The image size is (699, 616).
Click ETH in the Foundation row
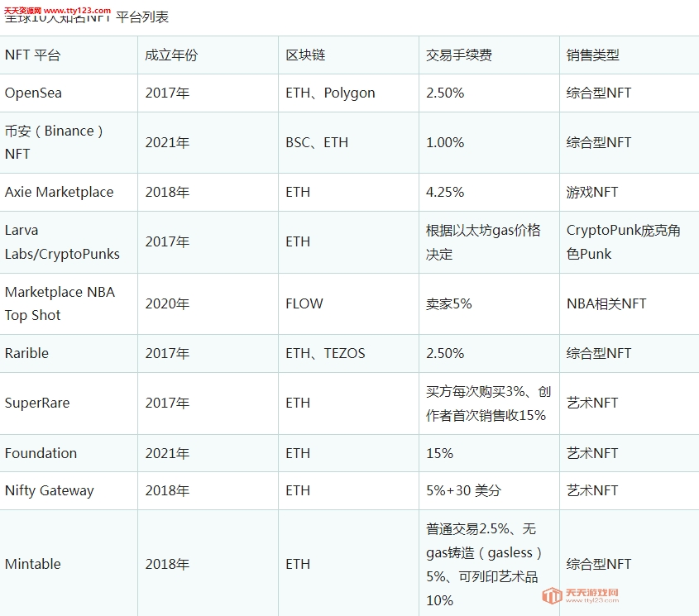[x=298, y=453]
